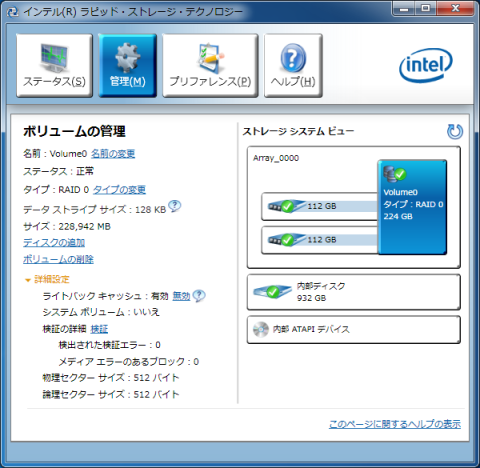Image resolution: width=480 pixels, height=468 pixels.
Task: Click the メディア エラーのあるブロック：0 text
Action: click(129, 361)
